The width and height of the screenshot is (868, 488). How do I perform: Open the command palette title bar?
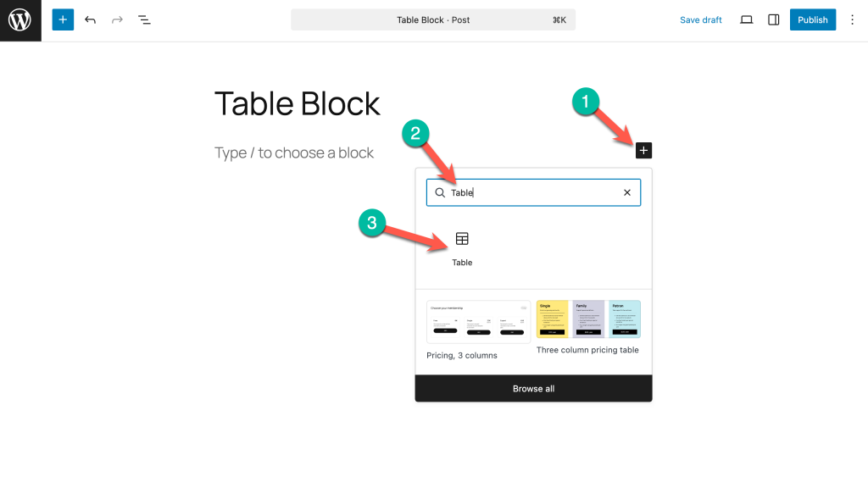pos(432,19)
